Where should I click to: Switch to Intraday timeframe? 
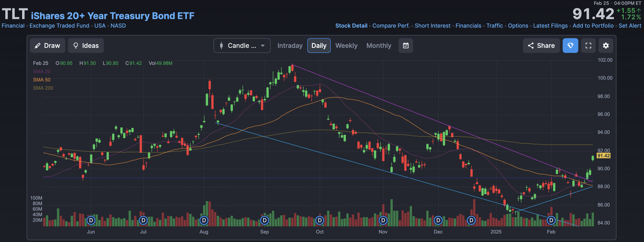[290, 46]
